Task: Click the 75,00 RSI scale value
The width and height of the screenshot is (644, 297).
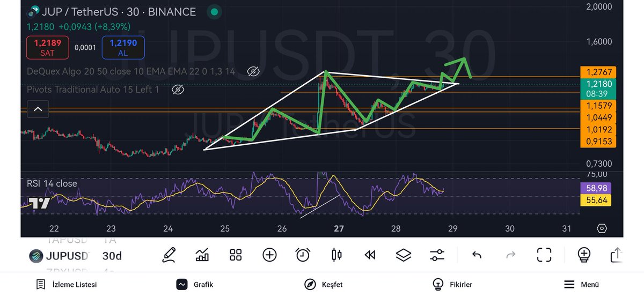Action: [598, 174]
